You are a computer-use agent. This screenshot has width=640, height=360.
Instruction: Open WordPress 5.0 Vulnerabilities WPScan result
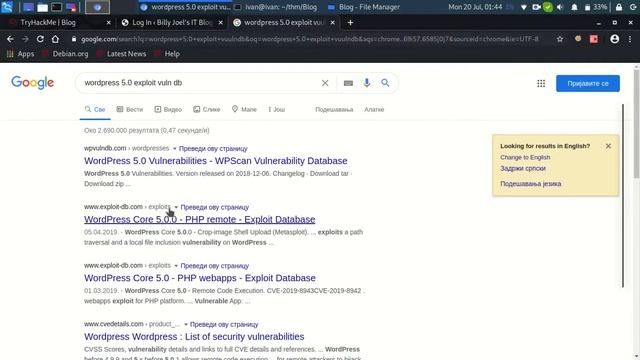[x=216, y=161]
